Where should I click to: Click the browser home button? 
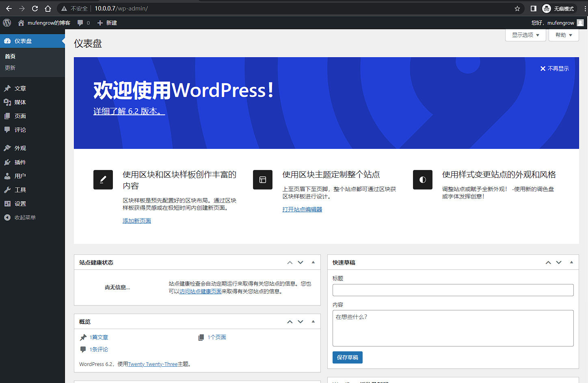click(x=48, y=9)
